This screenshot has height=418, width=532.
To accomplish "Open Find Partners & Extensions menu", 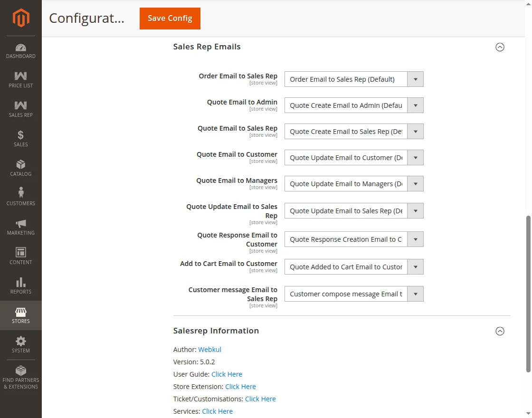I will [21, 377].
